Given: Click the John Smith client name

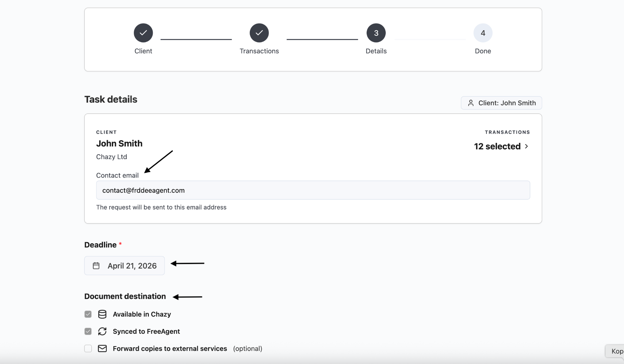Looking at the screenshot, I should coord(119,144).
